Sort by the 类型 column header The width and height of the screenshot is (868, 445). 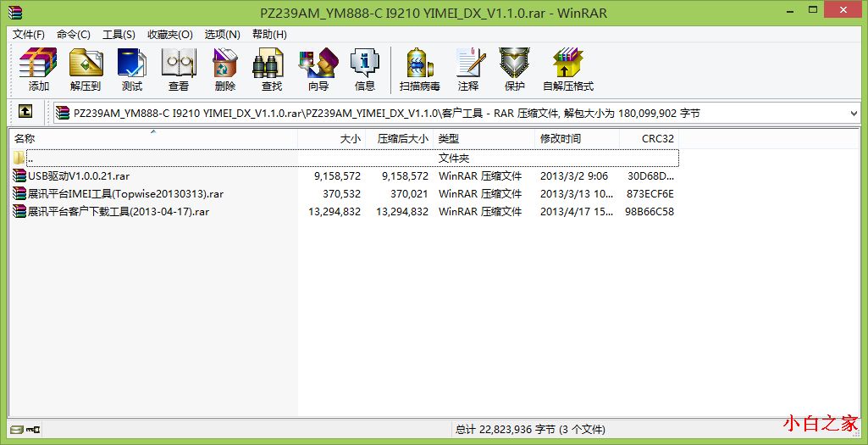click(484, 138)
